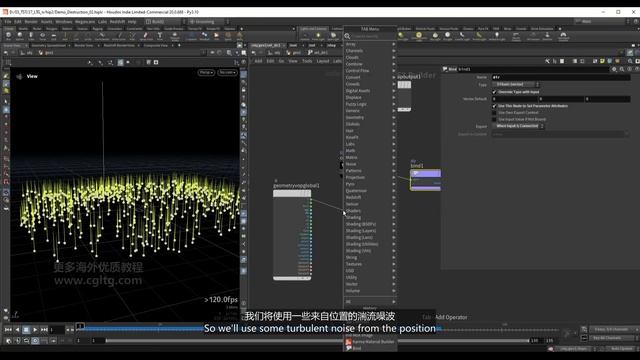Open the Redshift menu
640x360 pixels.
[x=117, y=22]
